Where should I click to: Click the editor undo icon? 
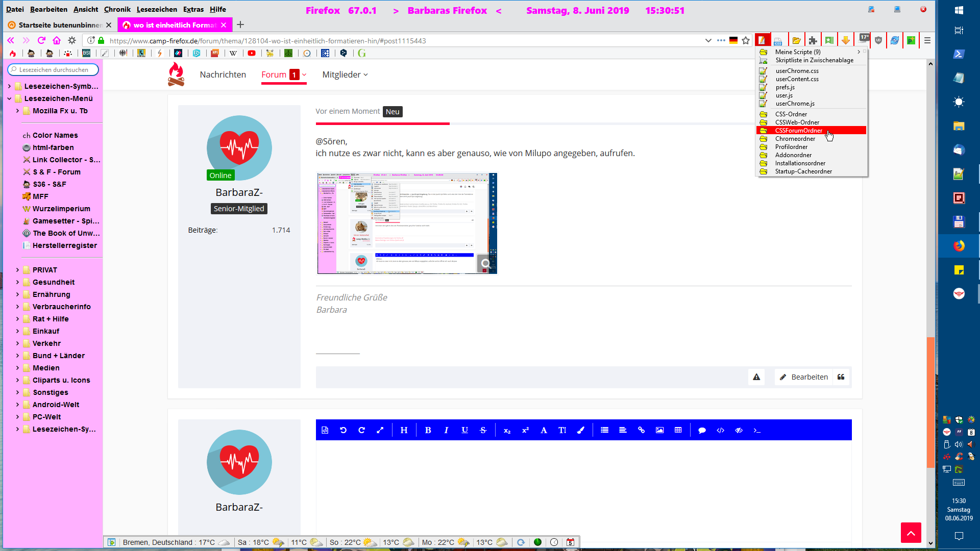[x=343, y=430]
